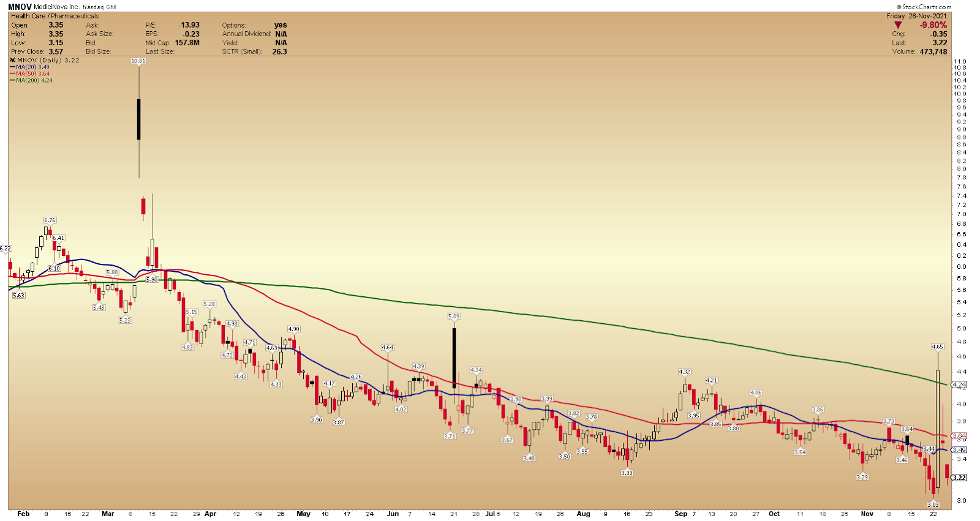The height and width of the screenshot is (521, 980).
Task: Click the large black March candlestick body
Action: tap(139, 119)
